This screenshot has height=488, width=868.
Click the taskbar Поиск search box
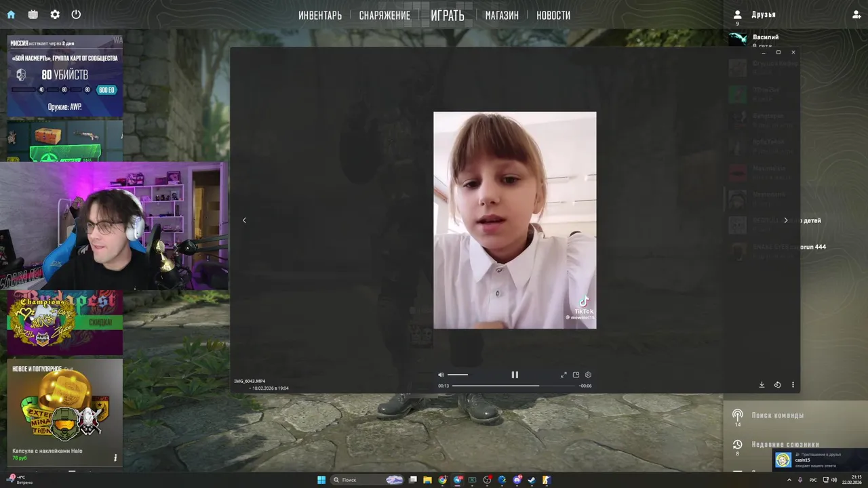(367, 480)
